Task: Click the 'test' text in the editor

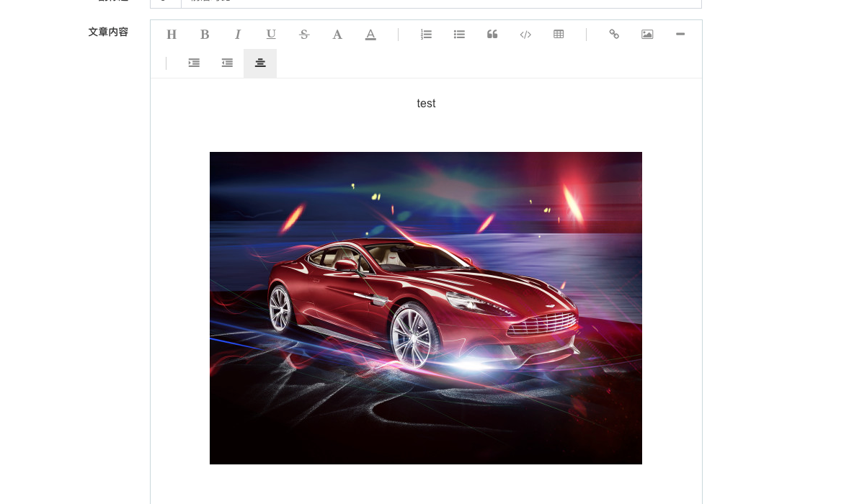Action: coord(426,103)
